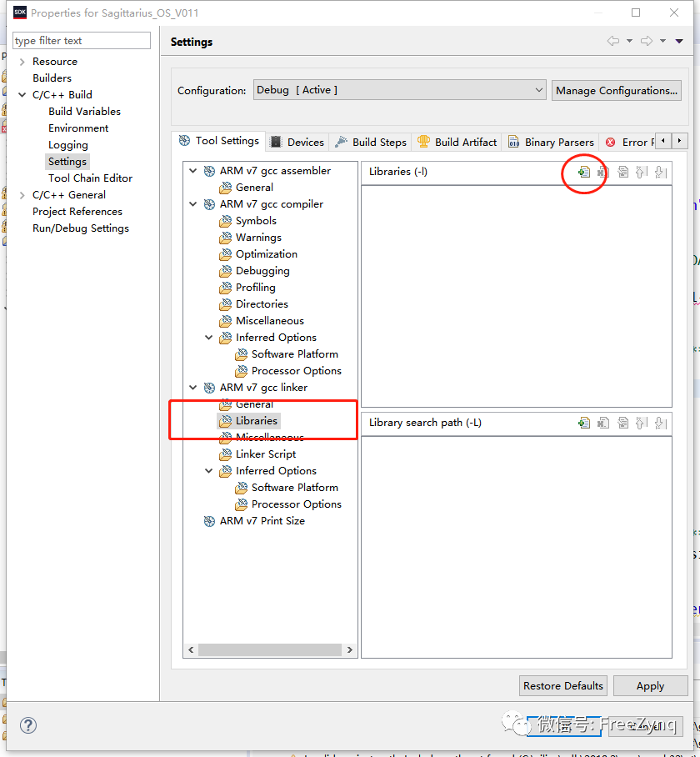Add a new Library search path (-L) entry
This screenshot has width=700, height=757.
point(584,423)
